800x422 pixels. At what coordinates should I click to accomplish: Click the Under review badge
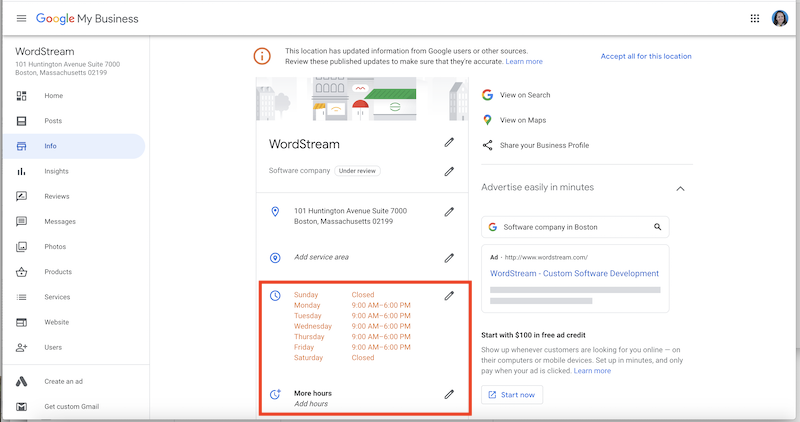(357, 171)
